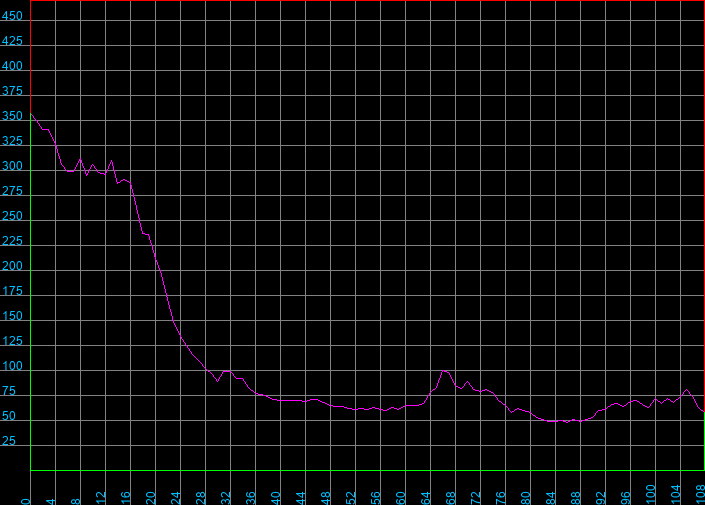The width and height of the screenshot is (705, 505).
Task: Select the 225 label on the vertical axis
Action: pos(12,241)
